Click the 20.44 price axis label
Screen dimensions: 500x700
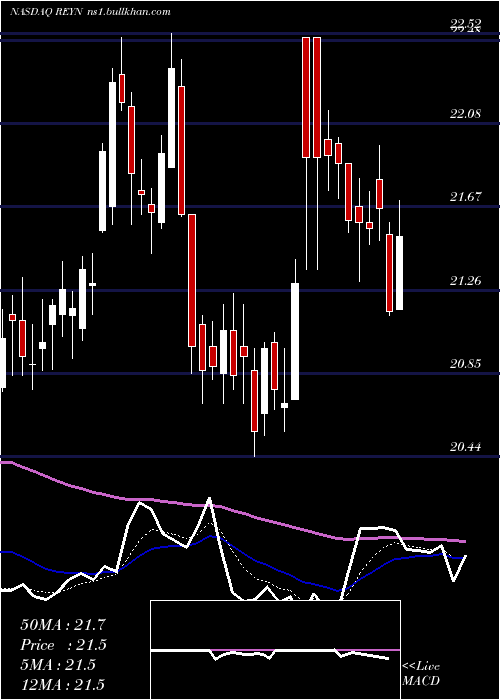[465, 446]
